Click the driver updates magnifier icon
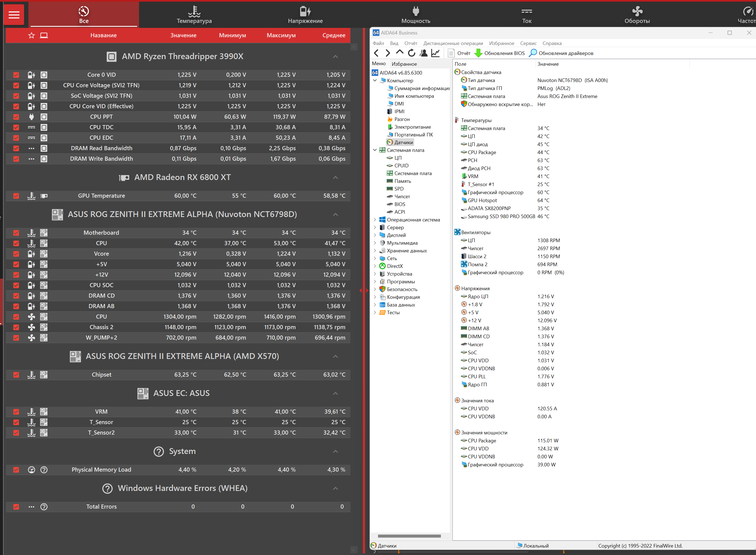 point(533,53)
